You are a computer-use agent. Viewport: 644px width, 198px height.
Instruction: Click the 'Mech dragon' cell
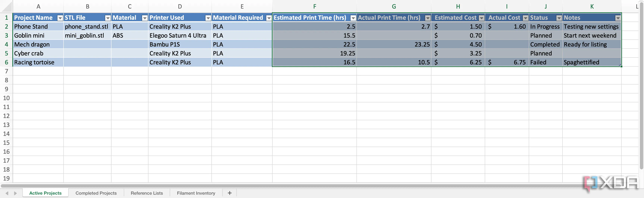pyautogui.click(x=38, y=45)
